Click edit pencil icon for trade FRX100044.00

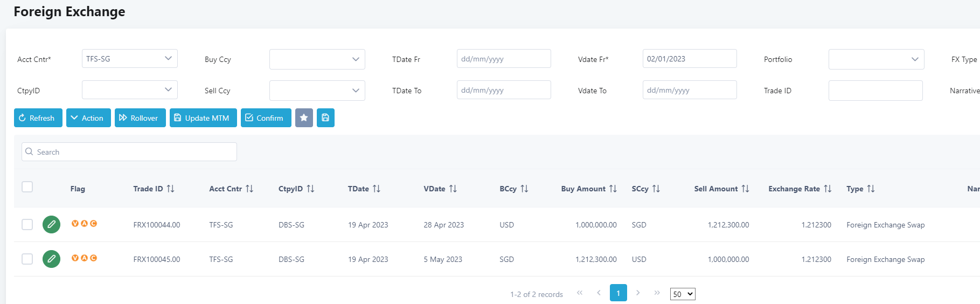pos(51,224)
